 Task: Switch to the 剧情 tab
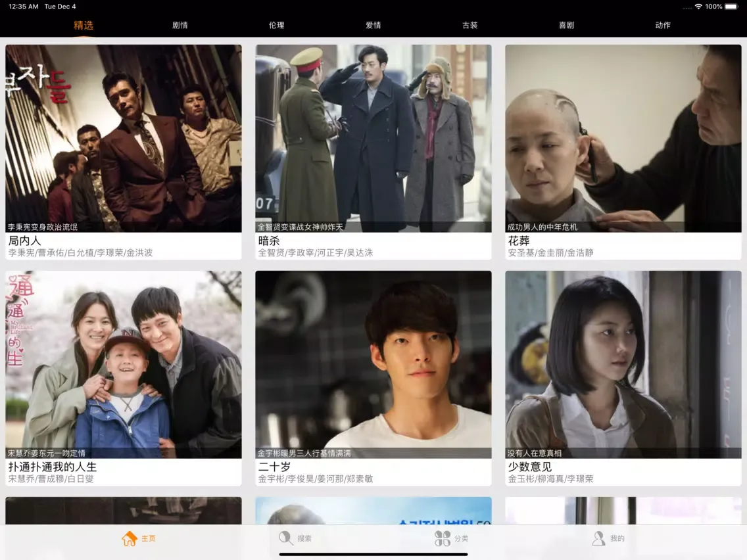(x=180, y=25)
